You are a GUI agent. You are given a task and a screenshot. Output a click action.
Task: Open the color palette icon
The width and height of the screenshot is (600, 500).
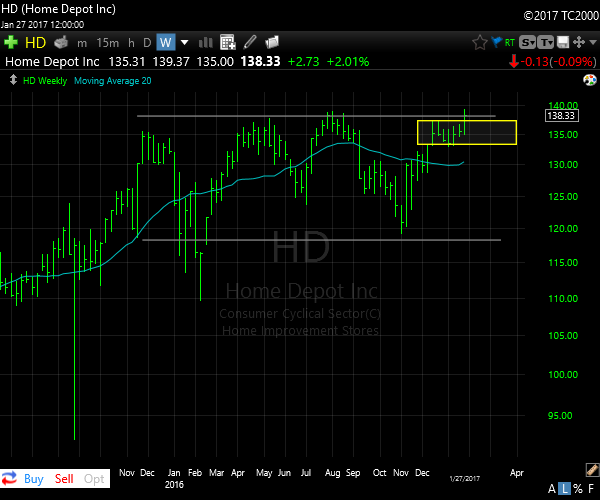(x=590, y=80)
